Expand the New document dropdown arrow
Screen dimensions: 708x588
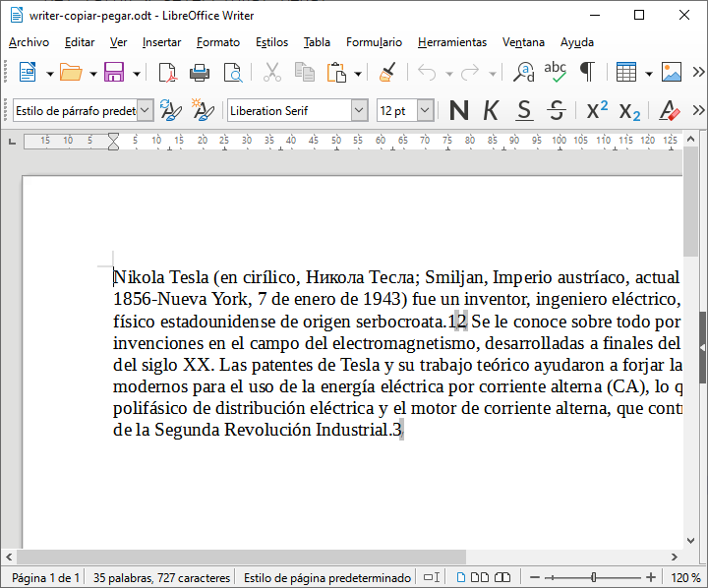tap(50, 74)
